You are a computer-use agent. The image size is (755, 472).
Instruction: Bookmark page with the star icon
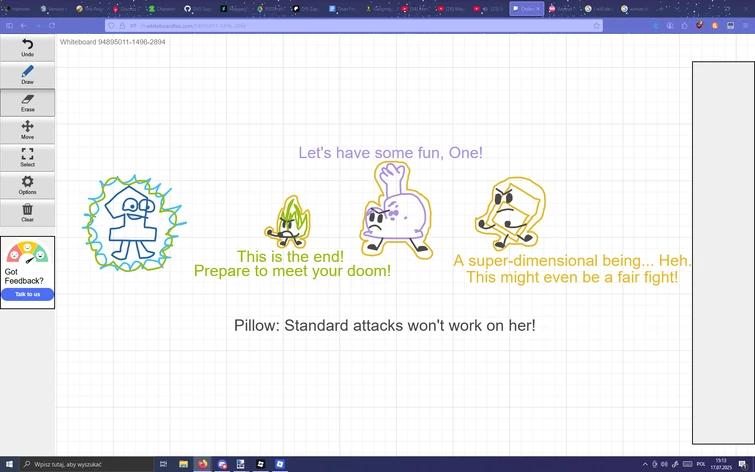[x=596, y=26]
